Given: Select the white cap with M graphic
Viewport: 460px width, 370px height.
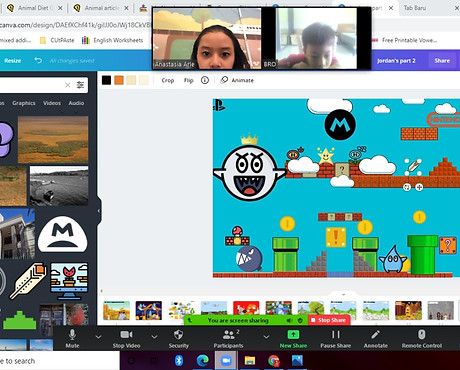Looking at the screenshot, I should [62, 234].
